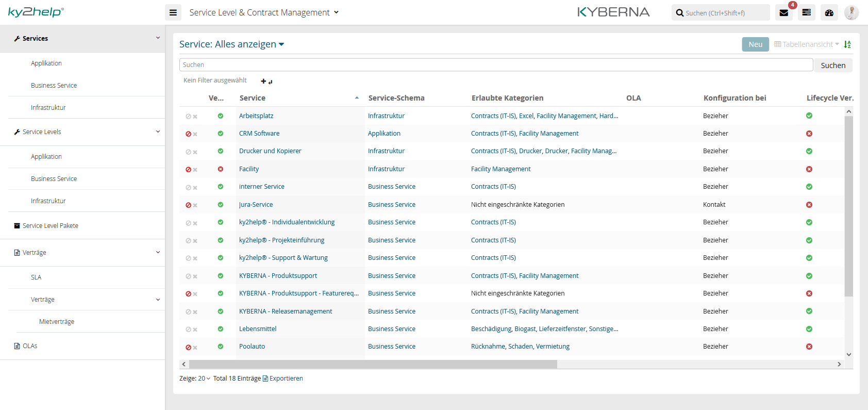Screen dimensions: 868x410
Task: Click the lifecycle green icon in interner Service row
Action: (809, 187)
